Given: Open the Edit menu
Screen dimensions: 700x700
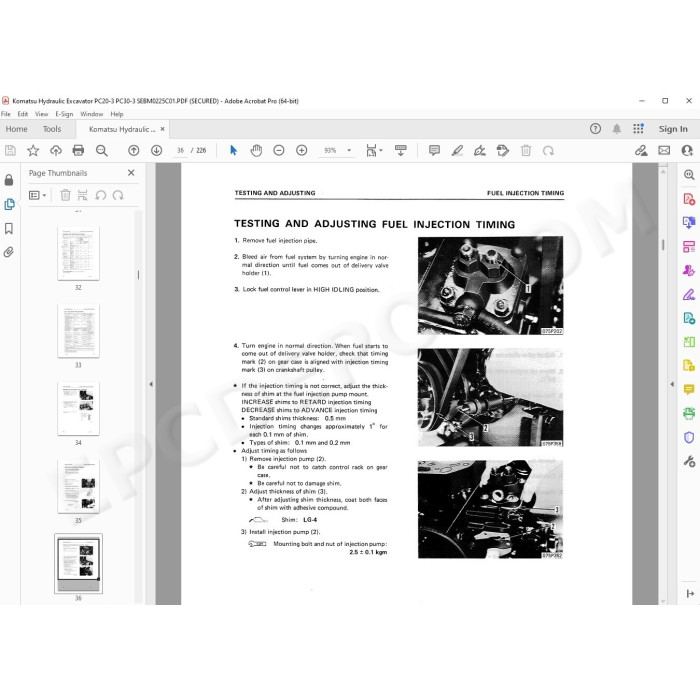Looking at the screenshot, I should (x=23, y=114).
